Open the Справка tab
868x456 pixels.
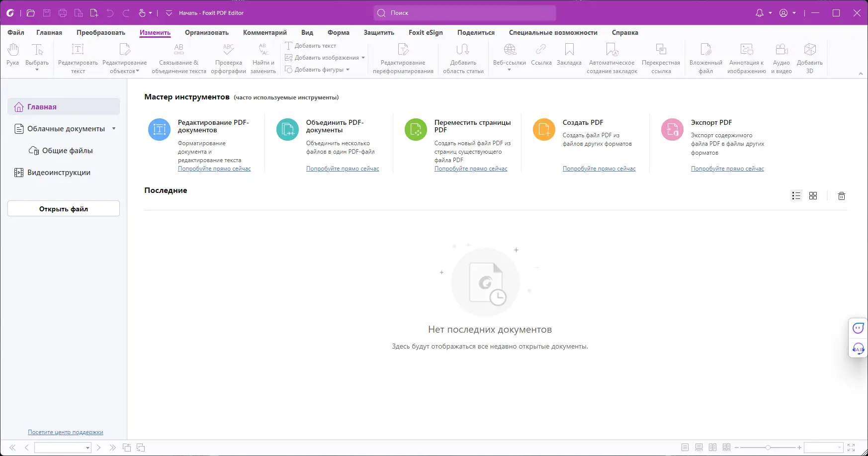(625, 32)
